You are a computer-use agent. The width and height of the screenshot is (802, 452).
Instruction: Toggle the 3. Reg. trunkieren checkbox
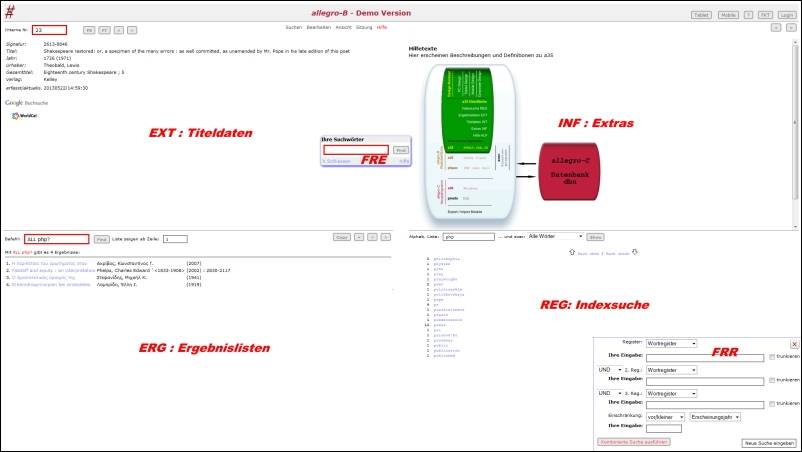[x=772, y=404]
